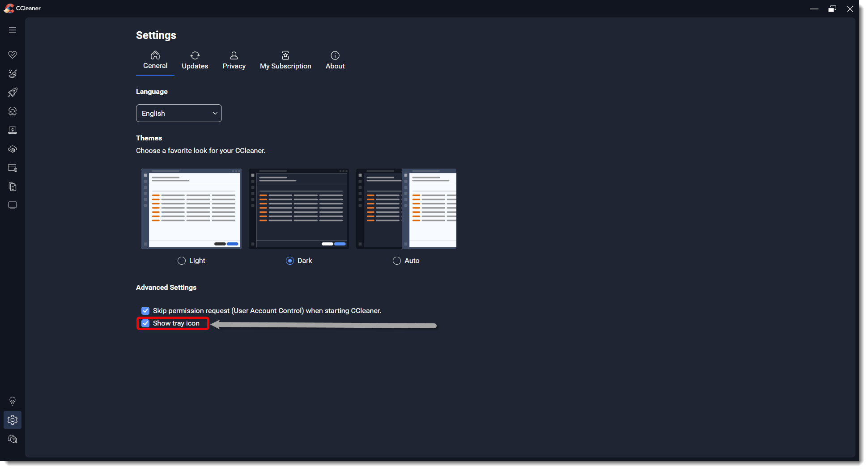
Task: Open the heart-shaped Health Check icon
Action: (x=13, y=55)
